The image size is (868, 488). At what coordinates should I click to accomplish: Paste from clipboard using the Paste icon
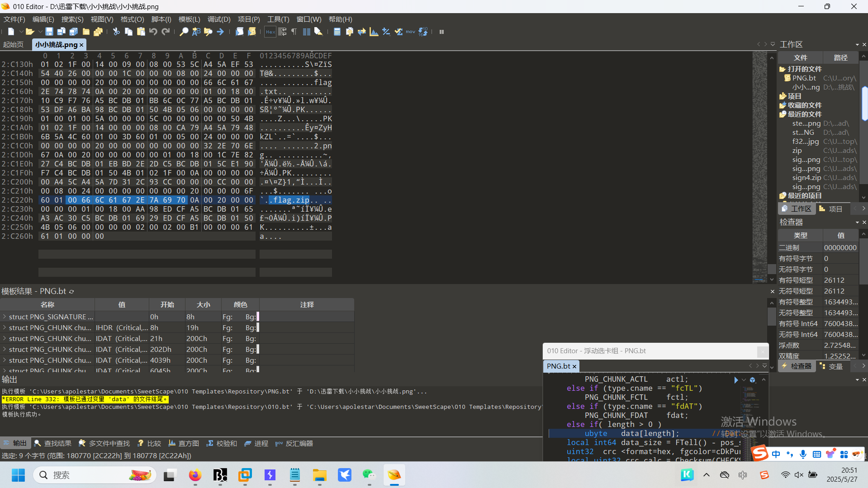click(x=141, y=32)
